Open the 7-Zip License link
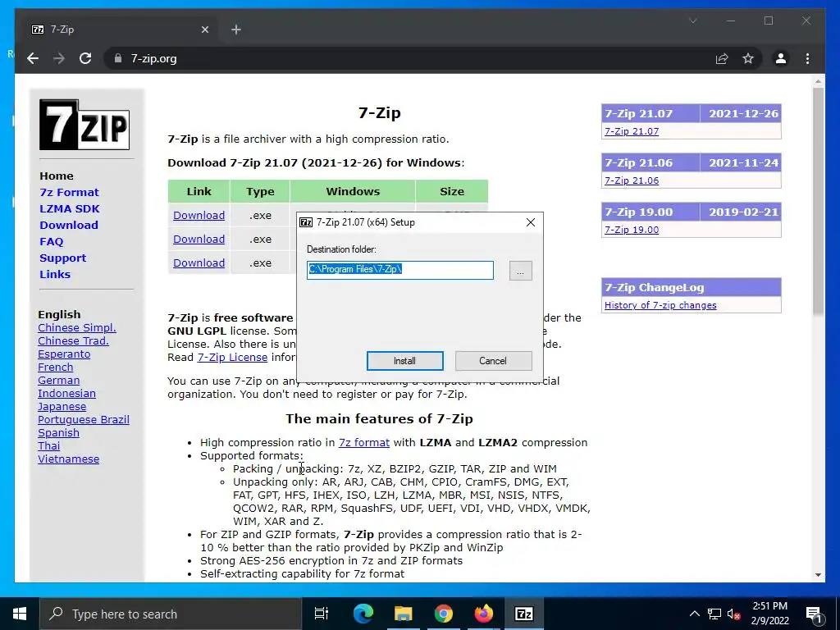840x630 pixels. 232,358
